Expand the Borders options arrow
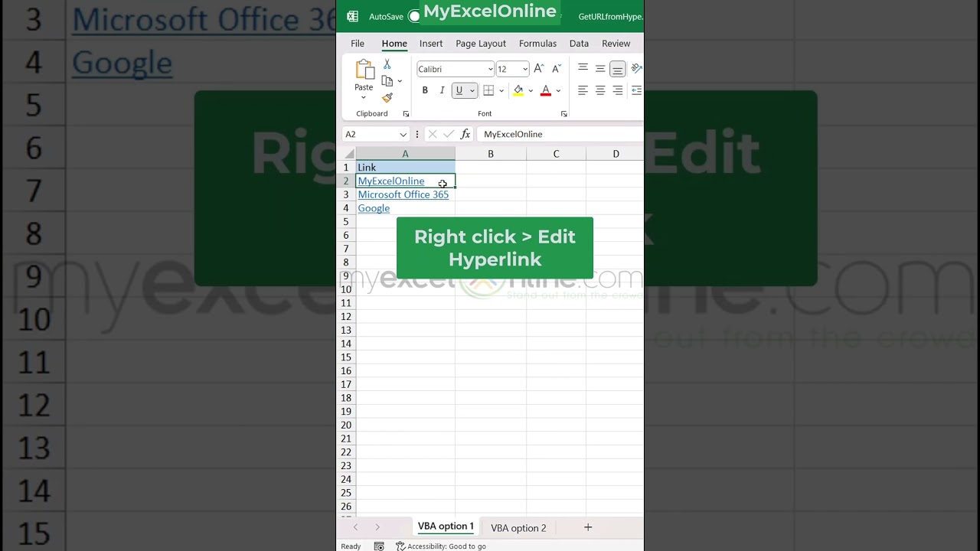 [501, 90]
